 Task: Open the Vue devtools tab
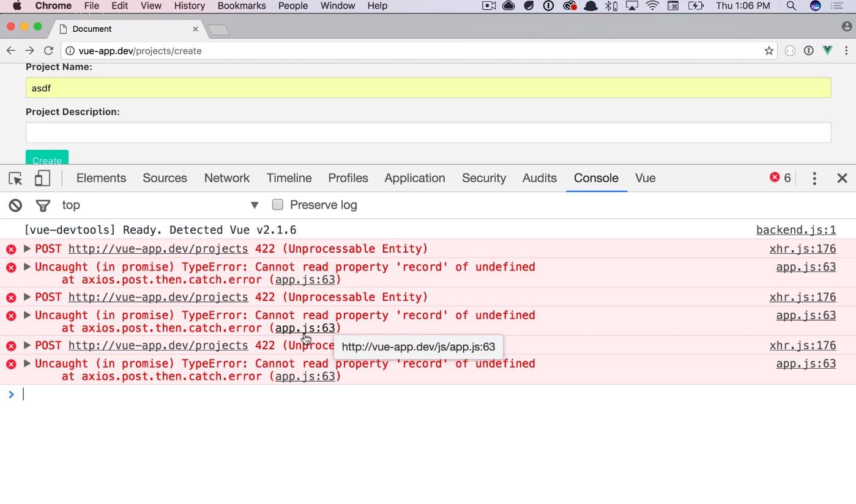645,178
